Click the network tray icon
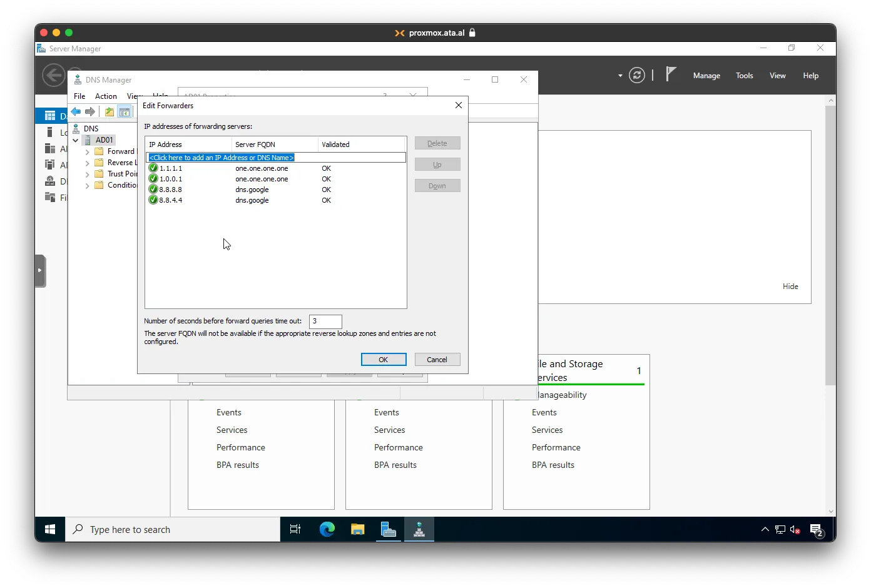The height and width of the screenshot is (588, 871). (780, 530)
